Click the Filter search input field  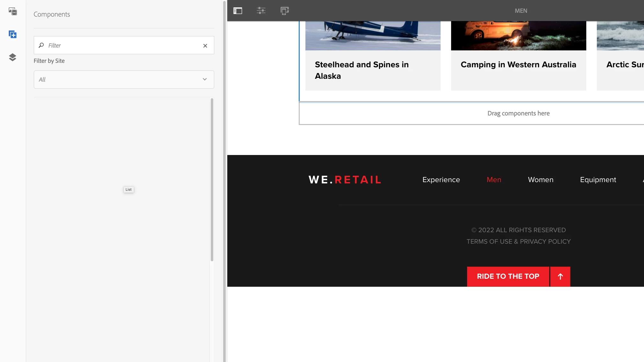click(x=121, y=46)
